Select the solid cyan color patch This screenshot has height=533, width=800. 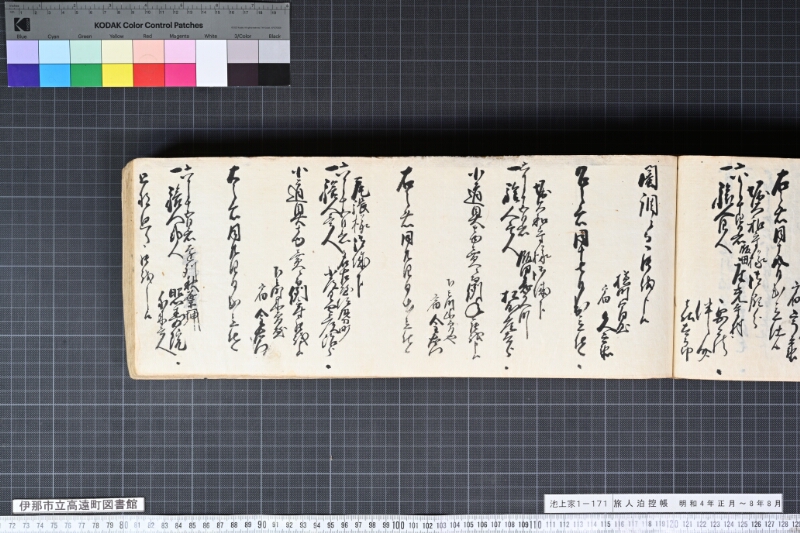[55, 75]
